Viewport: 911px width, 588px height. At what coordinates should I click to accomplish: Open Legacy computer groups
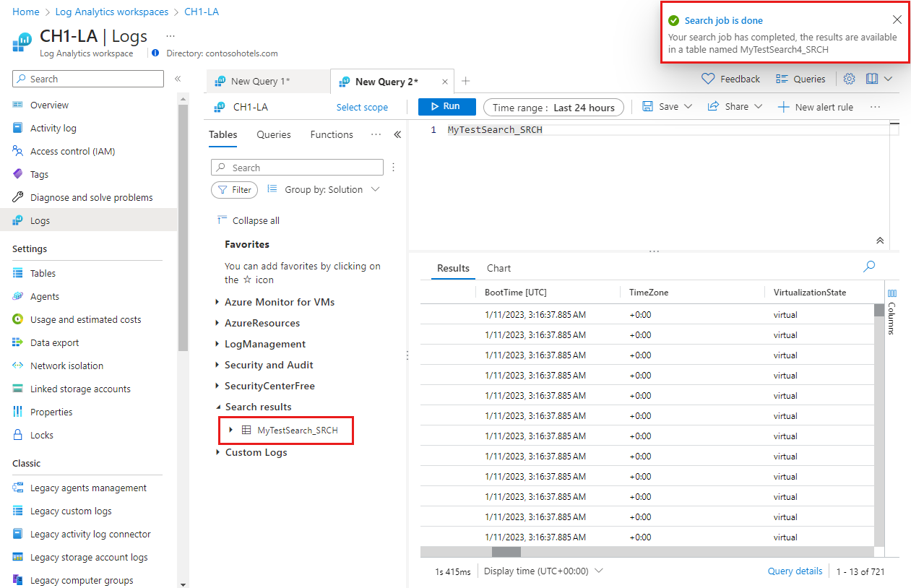point(82,580)
